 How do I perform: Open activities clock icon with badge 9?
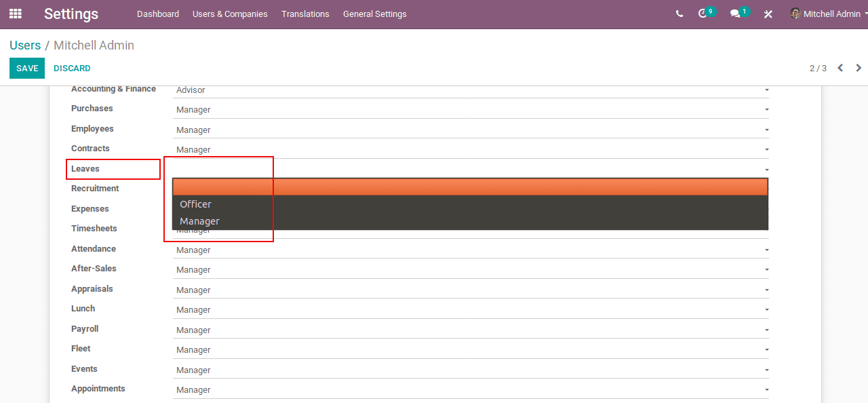(x=707, y=13)
